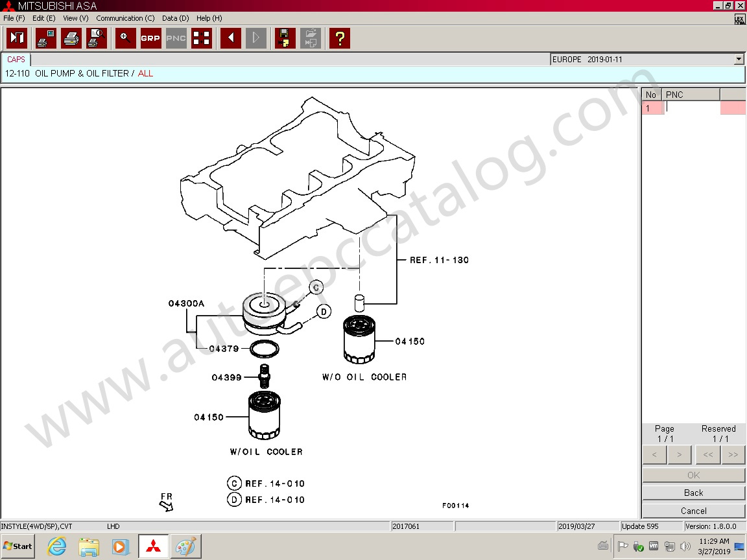Click REF. 14-010 next to circled D
The height and width of the screenshot is (560, 747).
tap(275, 500)
